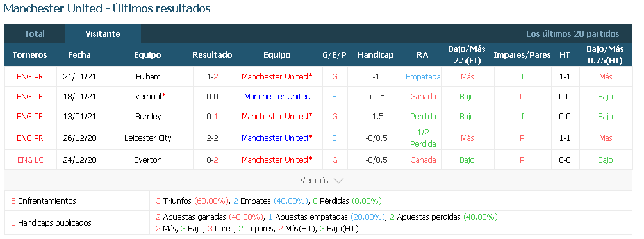Click the G/E/P column header
The height and width of the screenshot is (239, 644).
(334, 55)
